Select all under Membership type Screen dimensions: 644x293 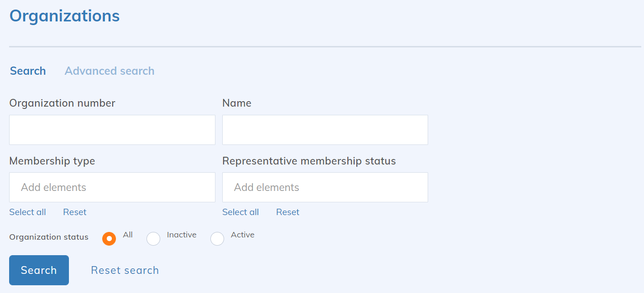27,212
